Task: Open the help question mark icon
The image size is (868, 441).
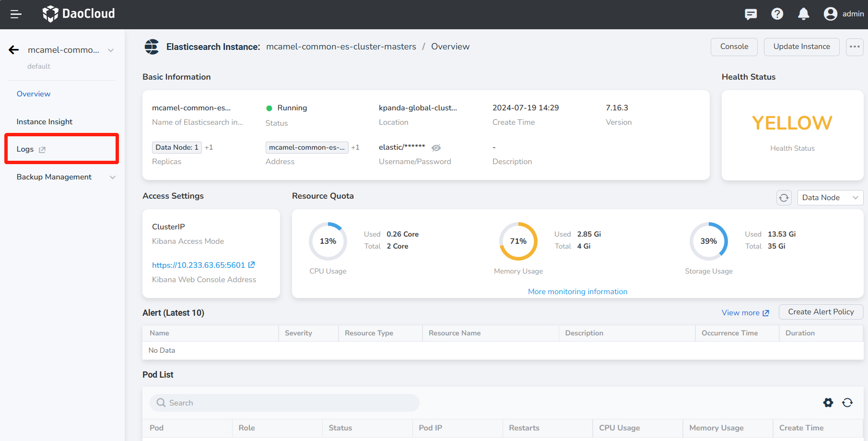Action: (777, 14)
